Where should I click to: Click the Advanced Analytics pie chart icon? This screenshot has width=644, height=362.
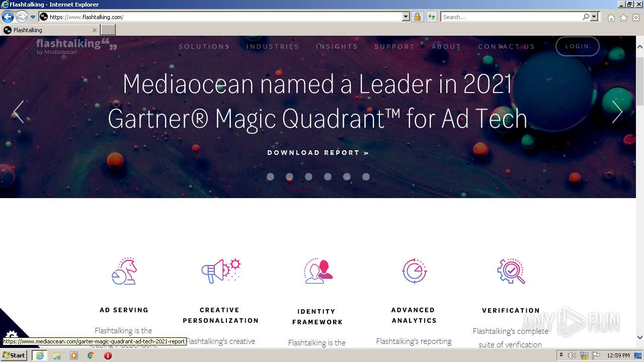point(415,271)
